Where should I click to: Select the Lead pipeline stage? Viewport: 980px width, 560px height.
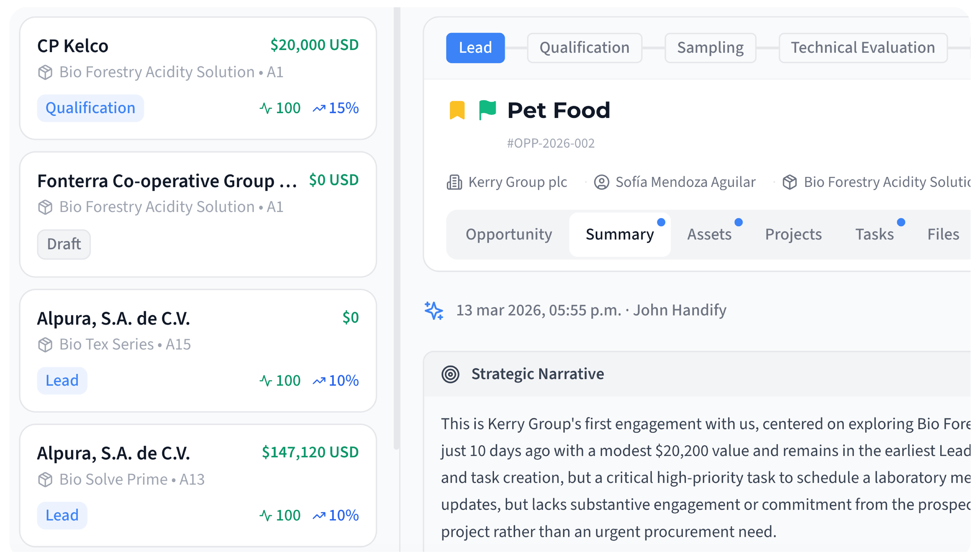(x=475, y=48)
